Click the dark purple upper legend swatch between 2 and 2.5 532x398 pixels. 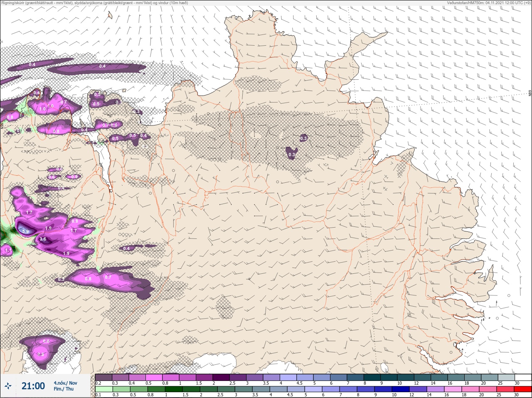coord(221,377)
